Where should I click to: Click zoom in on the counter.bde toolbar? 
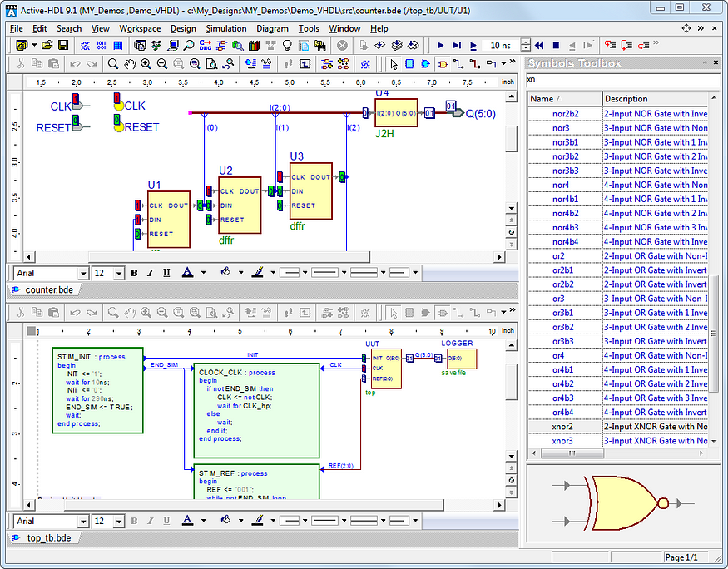click(146, 63)
